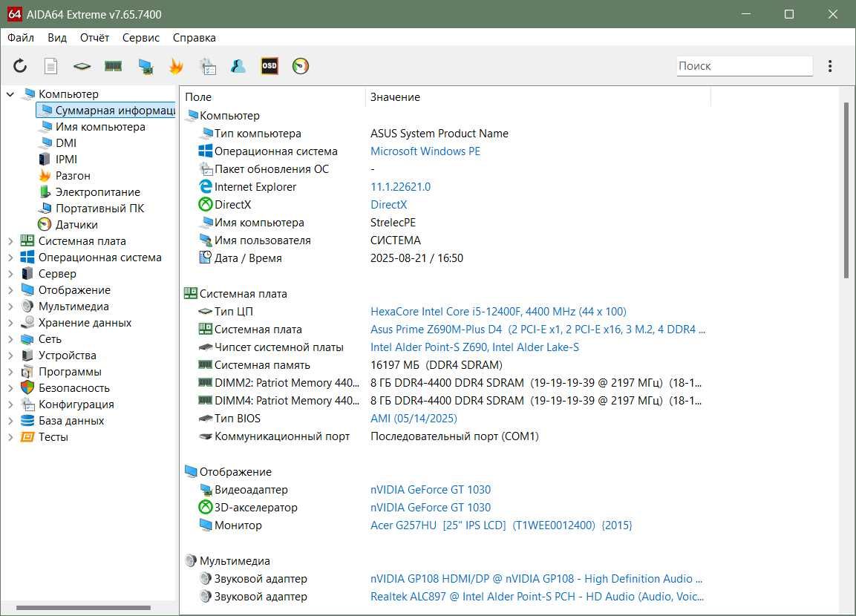856x616 pixels.
Task: Click Программы icon in tree
Action: 27,372
